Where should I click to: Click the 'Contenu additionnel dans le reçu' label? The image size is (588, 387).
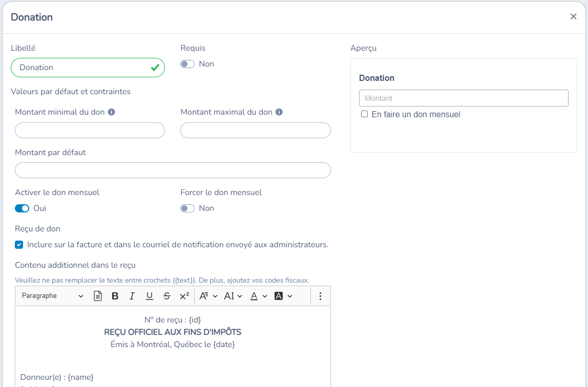75,265
